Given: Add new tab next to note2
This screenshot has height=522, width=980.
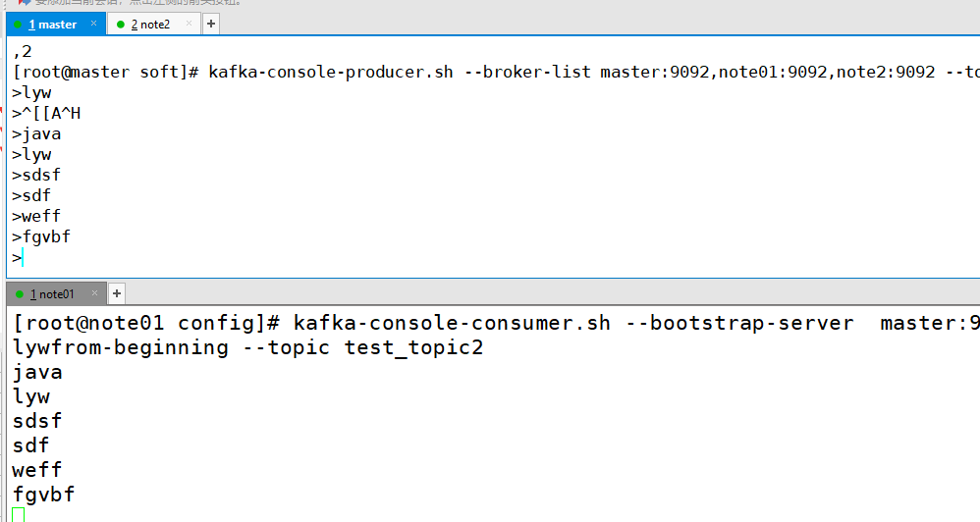Looking at the screenshot, I should click(211, 25).
